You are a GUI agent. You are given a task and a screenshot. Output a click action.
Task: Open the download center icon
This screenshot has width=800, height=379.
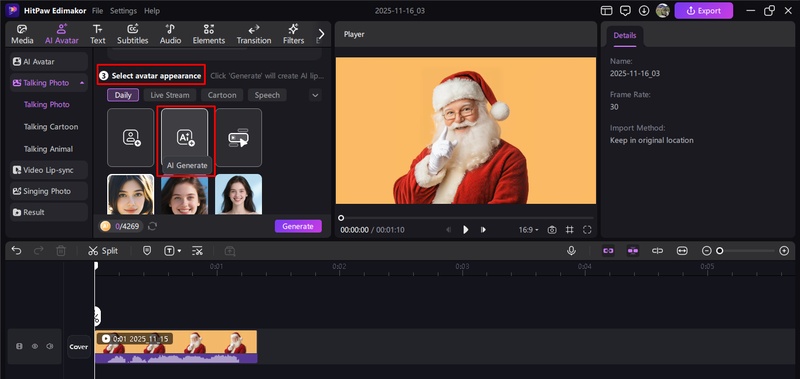pos(644,11)
